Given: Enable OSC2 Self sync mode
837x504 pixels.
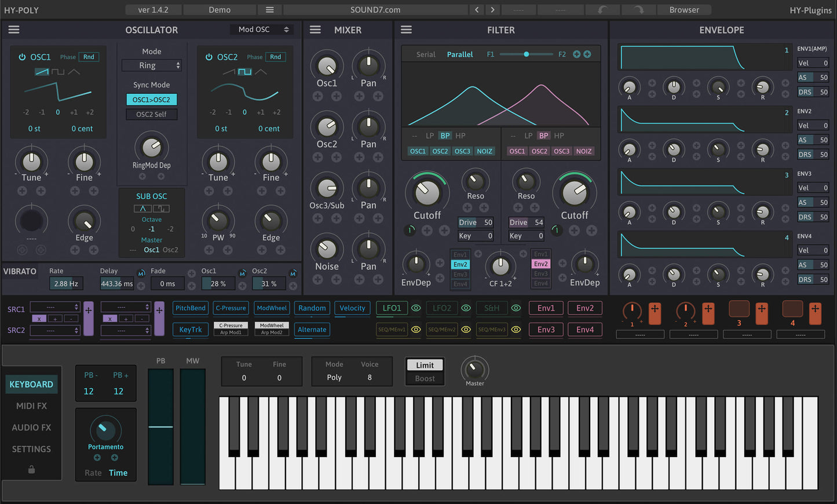Looking at the screenshot, I should [x=152, y=114].
